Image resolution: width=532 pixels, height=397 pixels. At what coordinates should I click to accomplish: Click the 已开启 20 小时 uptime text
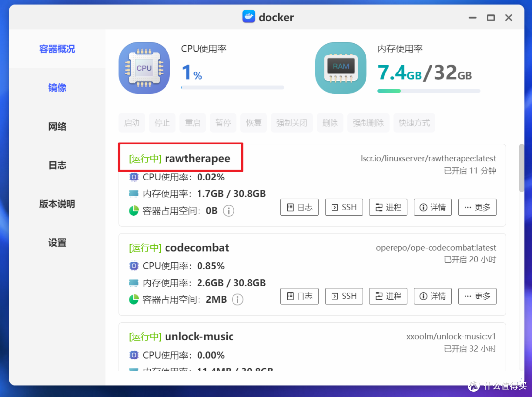click(470, 259)
